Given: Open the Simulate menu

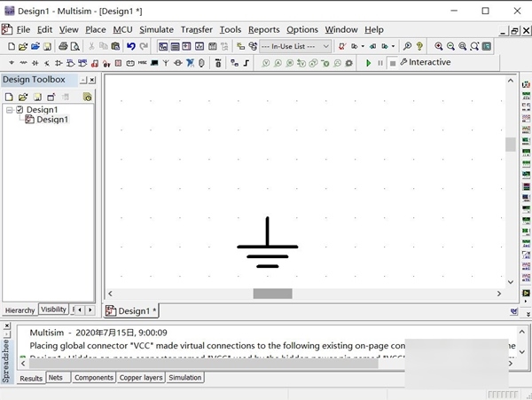Looking at the screenshot, I should point(156,29).
